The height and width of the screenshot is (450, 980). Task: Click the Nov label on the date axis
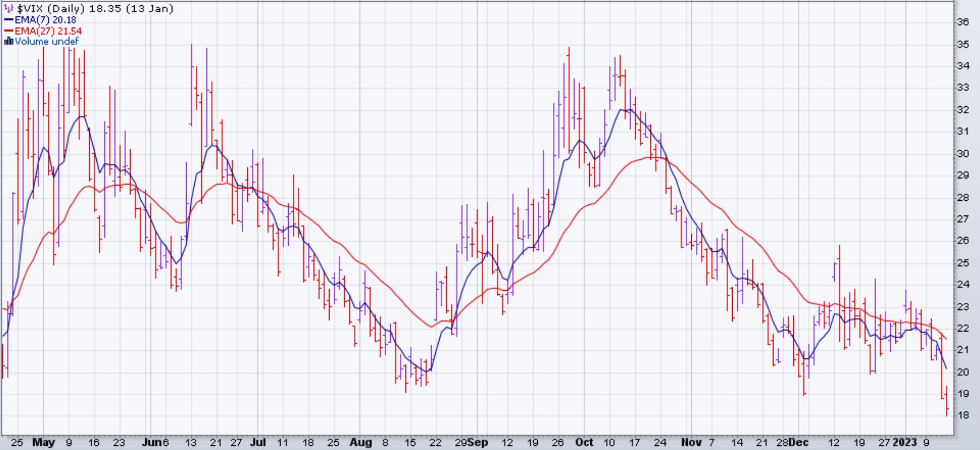click(x=691, y=442)
